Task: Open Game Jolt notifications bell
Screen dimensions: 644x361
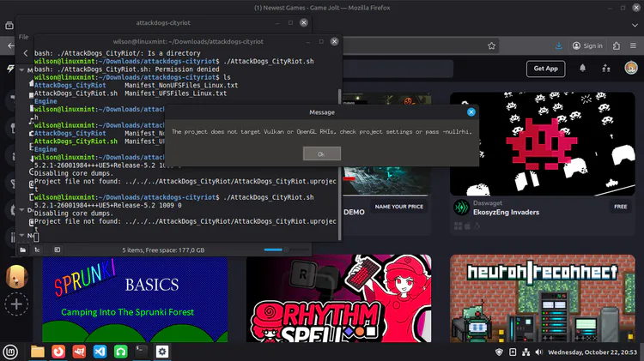Action: 582,68
